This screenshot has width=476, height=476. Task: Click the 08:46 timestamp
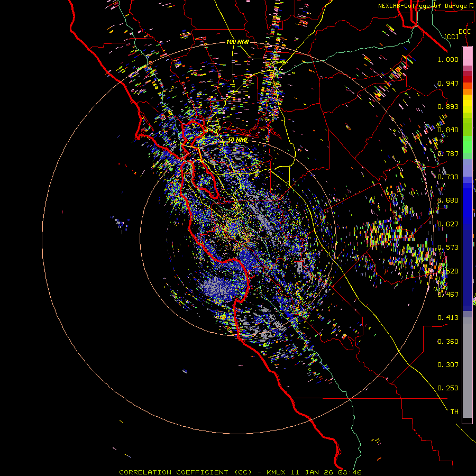click(349, 472)
